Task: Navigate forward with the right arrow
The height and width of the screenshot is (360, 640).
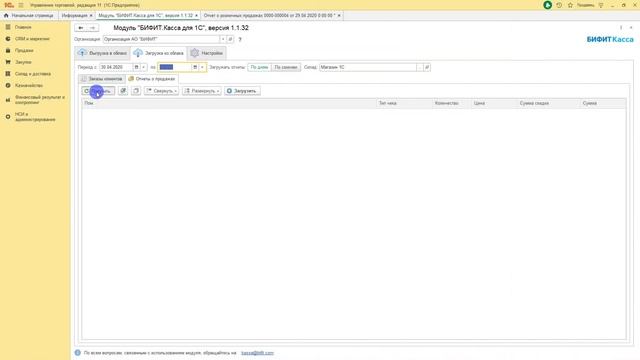Action: tap(93, 28)
